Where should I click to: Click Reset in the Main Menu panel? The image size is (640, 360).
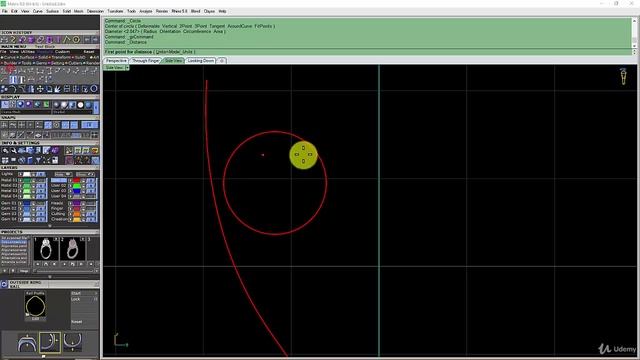89,52
